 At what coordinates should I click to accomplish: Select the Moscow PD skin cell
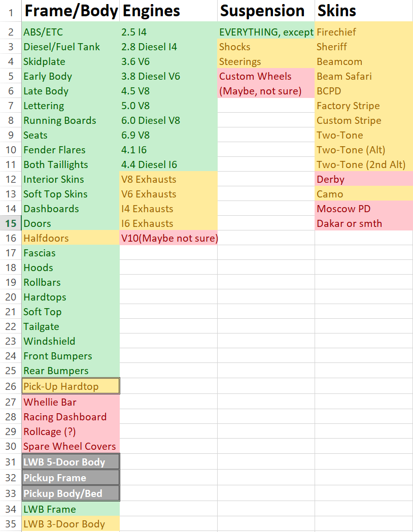coord(364,209)
